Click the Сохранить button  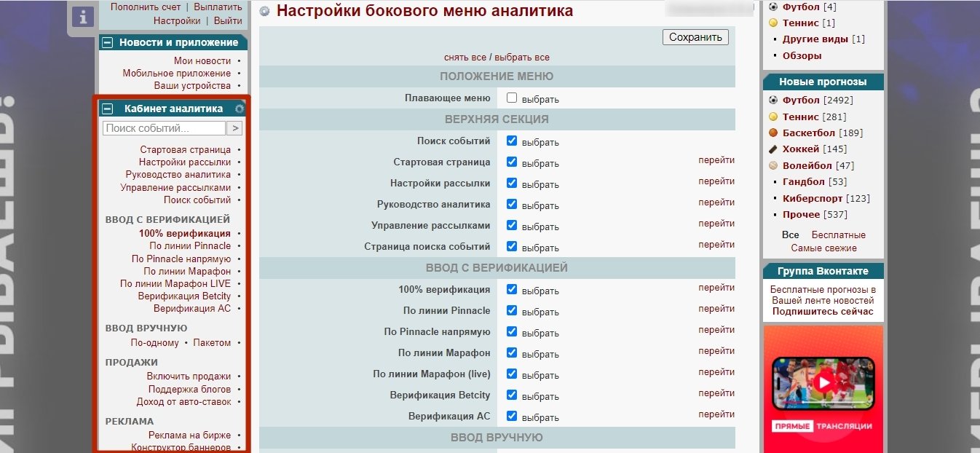[x=695, y=37]
